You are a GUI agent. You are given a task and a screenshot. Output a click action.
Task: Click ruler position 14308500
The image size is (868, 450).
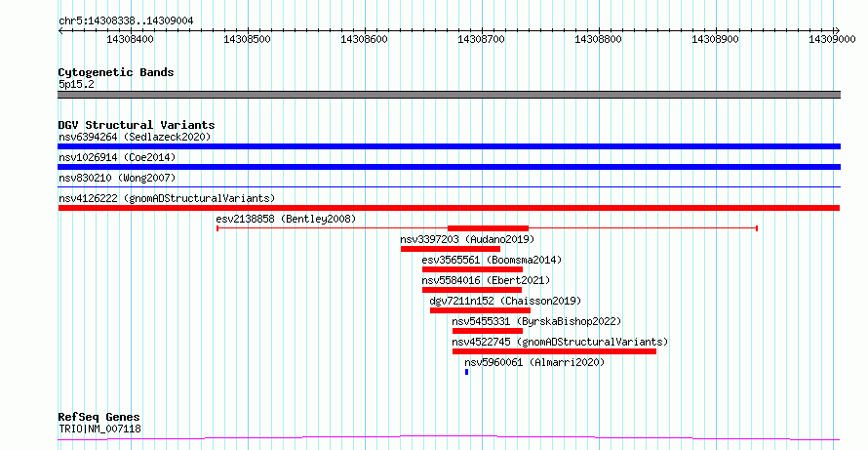coord(248,39)
